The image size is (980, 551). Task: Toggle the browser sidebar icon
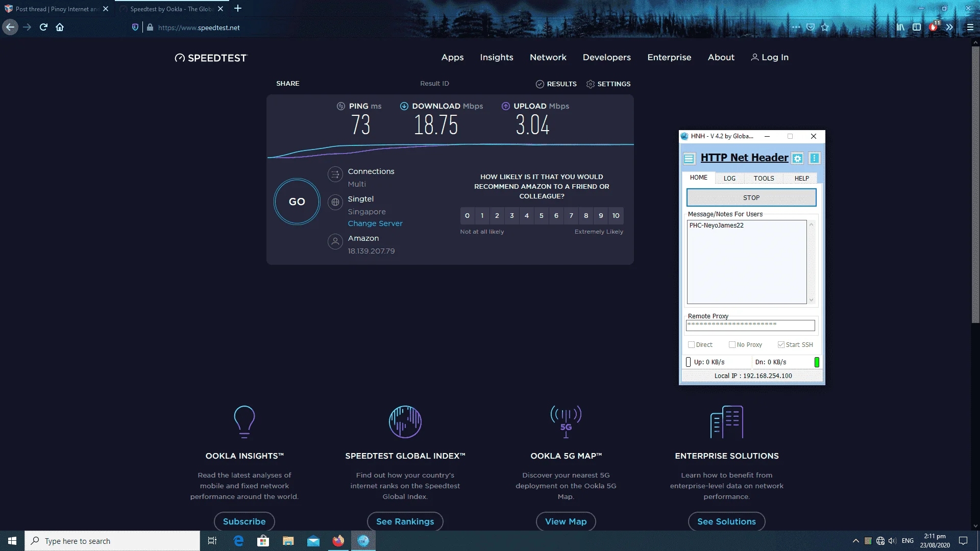(x=917, y=28)
